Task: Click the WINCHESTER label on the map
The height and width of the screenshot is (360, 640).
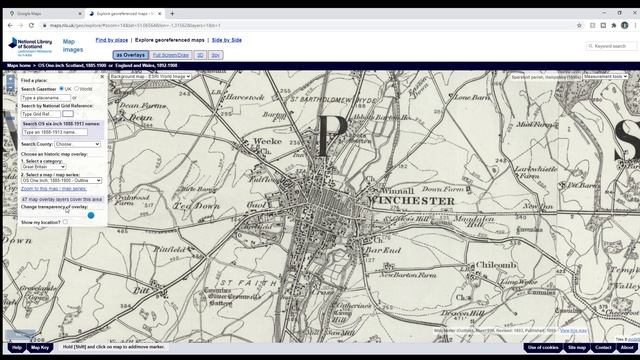Action: pyautogui.click(x=411, y=201)
